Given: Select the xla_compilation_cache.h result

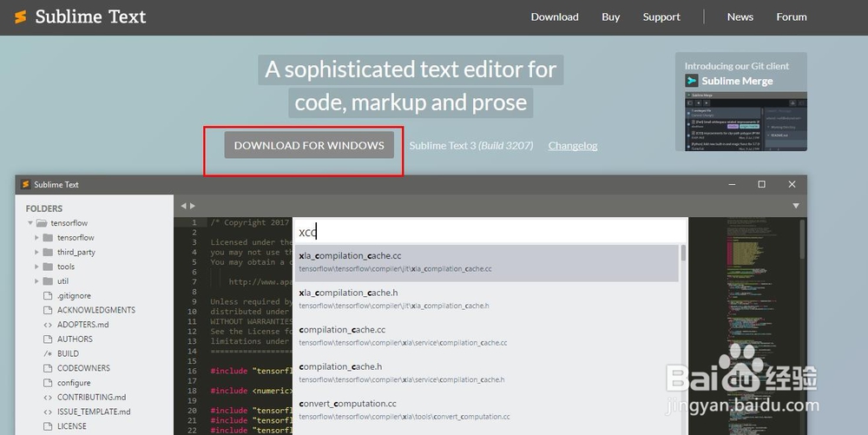Looking at the screenshot, I should pos(487,300).
